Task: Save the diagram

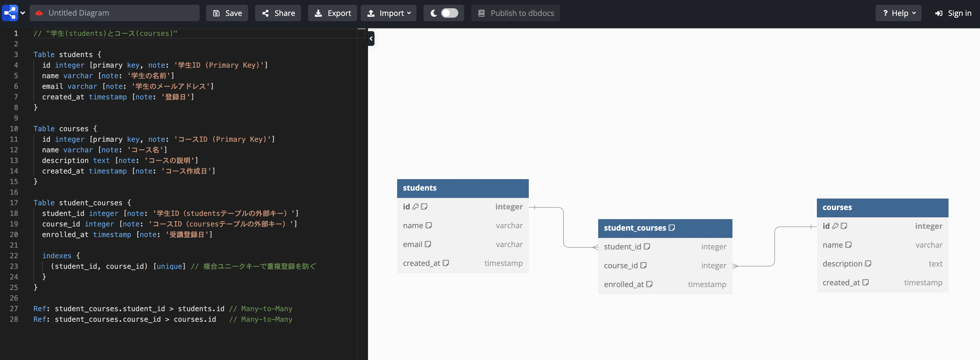Action: click(227, 13)
